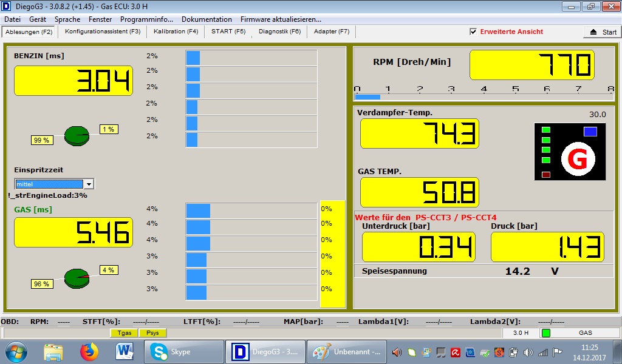Click the Start button with eject arrow
622x364 pixels.
(602, 32)
